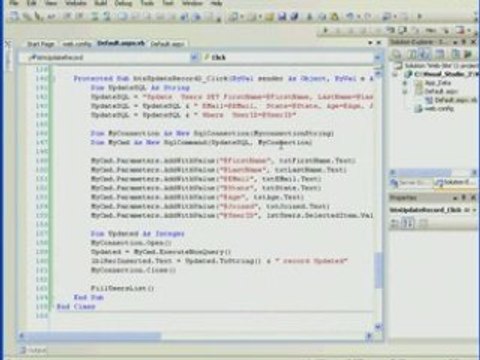Click Property Pages icon in Properties window
The image size is (480, 360).
[x=423, y=224]
